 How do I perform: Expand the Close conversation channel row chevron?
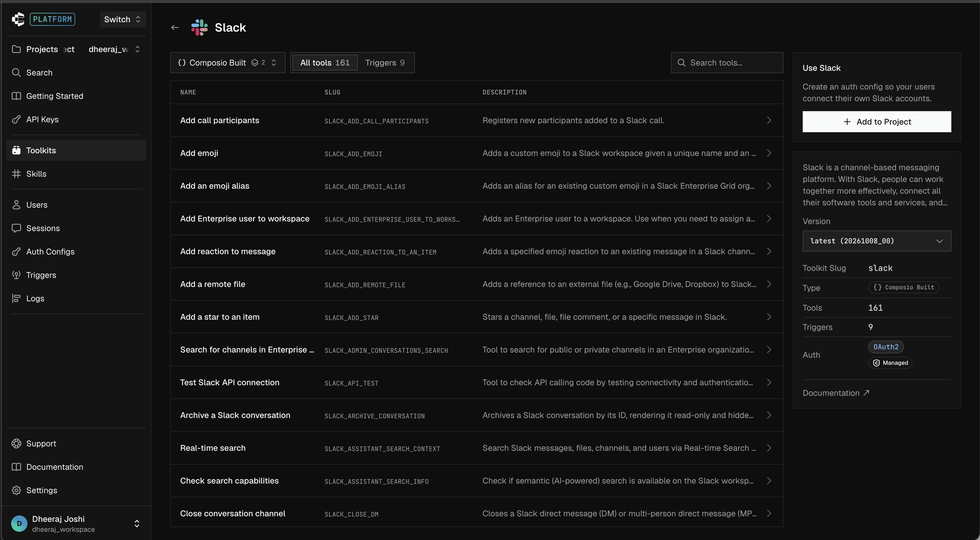click(x=769, y=513)
